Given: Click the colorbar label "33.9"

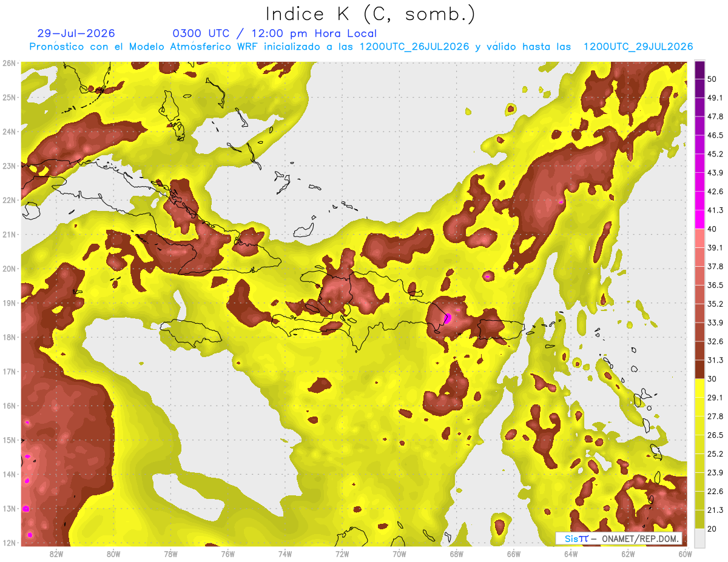Looking at the screenshot, I should [715, 323].
